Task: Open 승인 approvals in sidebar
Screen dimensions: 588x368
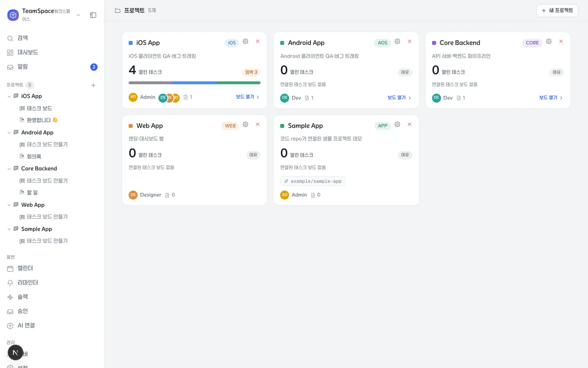Action: (x=52, y=311)
